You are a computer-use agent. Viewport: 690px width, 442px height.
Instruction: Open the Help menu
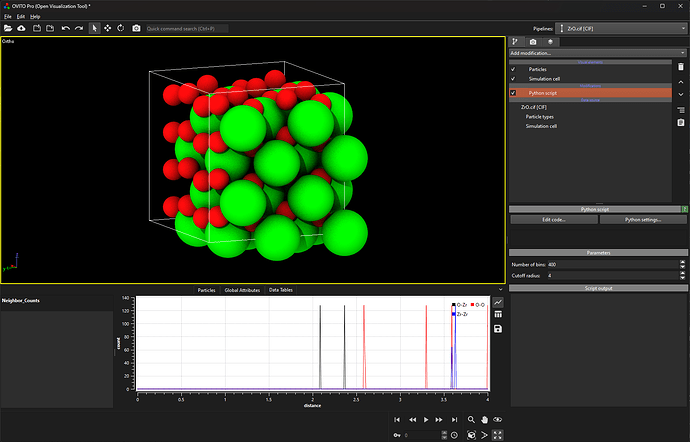tap(35, 16)
